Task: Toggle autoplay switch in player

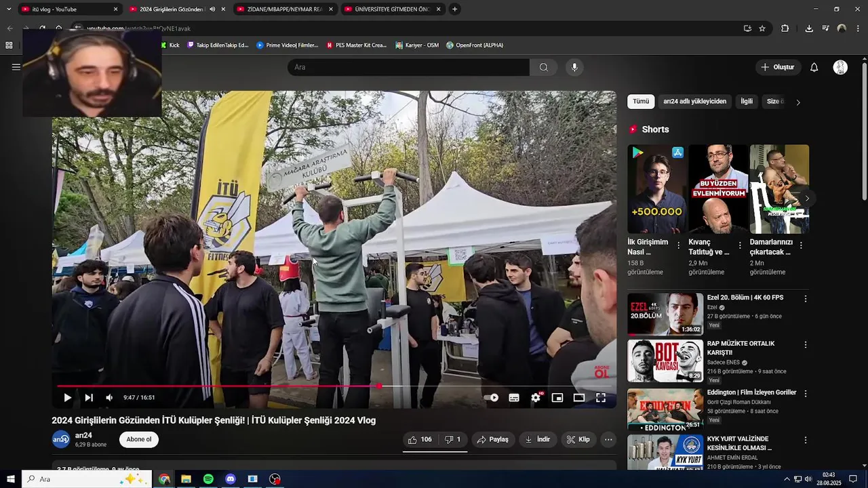Action: pyautogui.click(x=492, y=398)
